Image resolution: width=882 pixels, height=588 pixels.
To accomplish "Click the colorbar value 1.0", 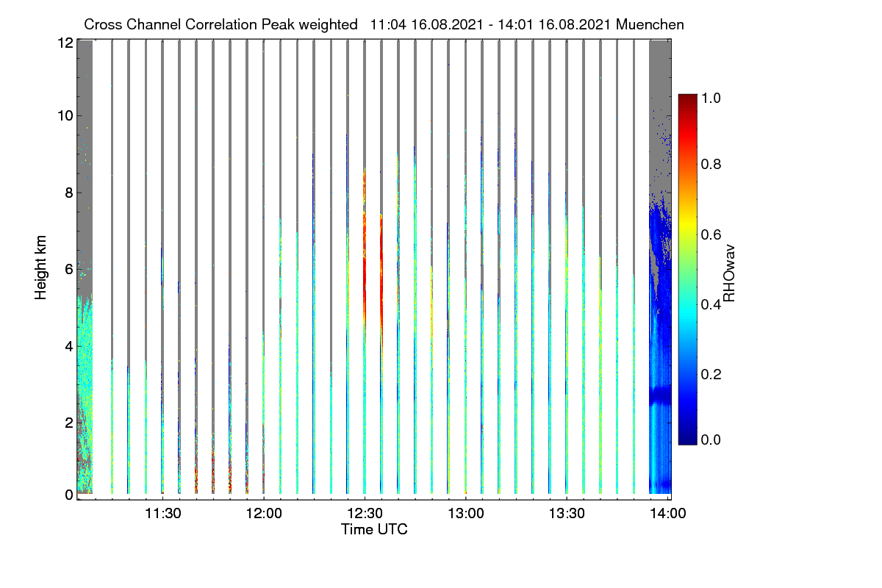I will (x=711, y=97).
